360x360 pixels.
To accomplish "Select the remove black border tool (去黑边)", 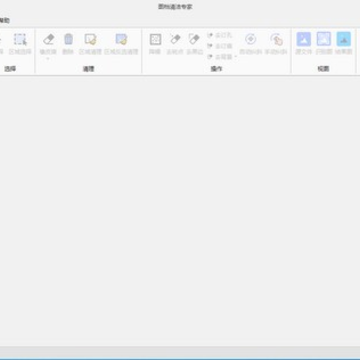I will click(195, 44).
